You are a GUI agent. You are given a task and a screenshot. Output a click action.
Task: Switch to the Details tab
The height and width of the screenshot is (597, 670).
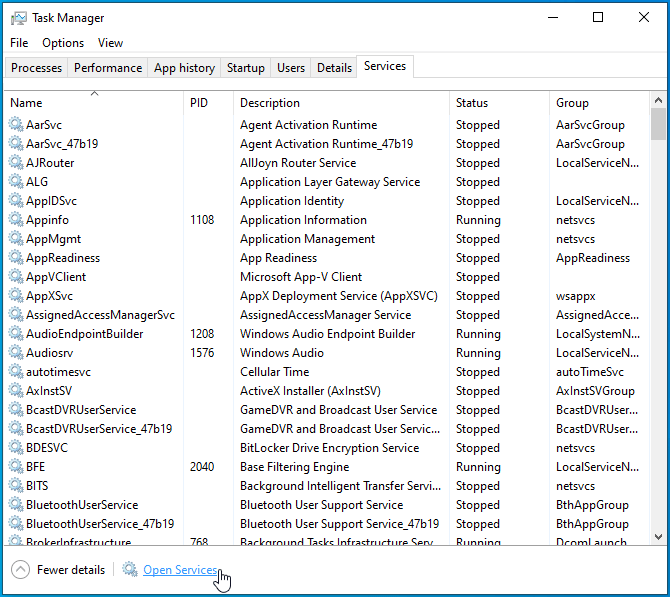coord(334,68)
